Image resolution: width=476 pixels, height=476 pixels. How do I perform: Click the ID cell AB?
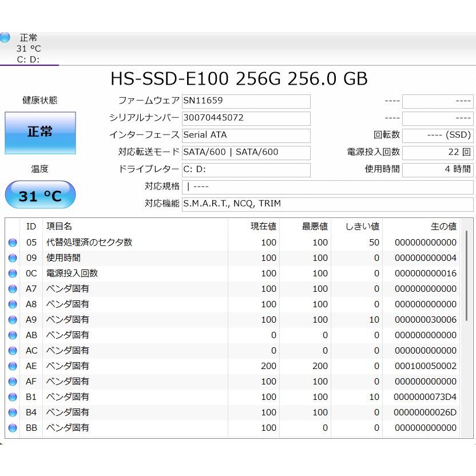31,335
